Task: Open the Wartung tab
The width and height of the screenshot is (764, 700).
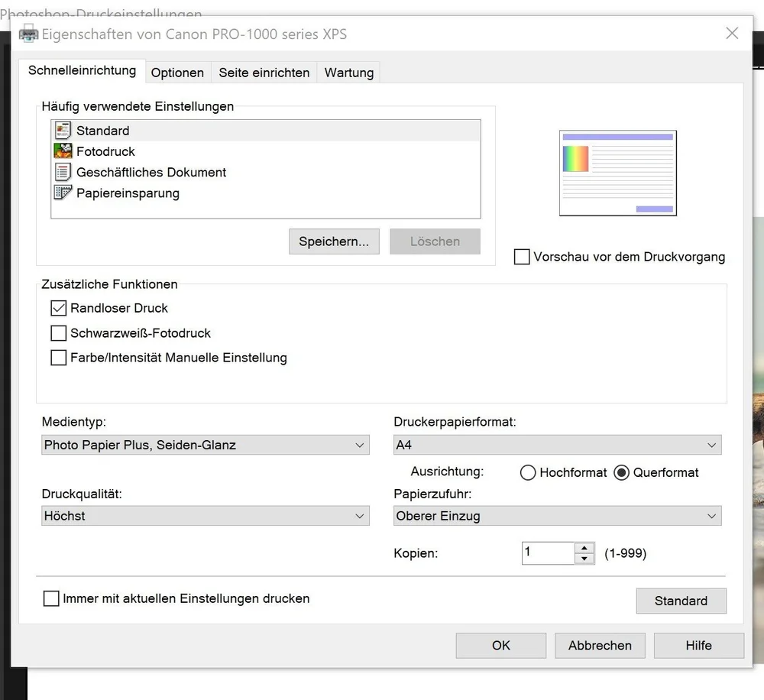Action: [349, 73]
